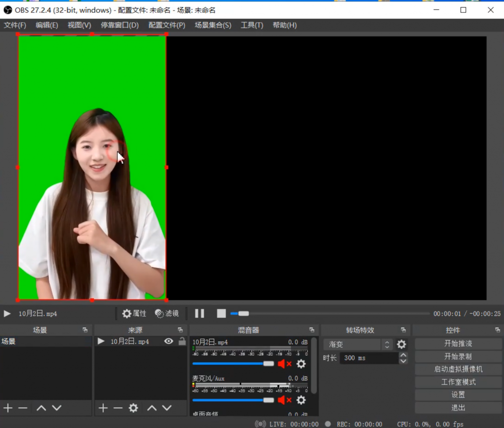
Task: Open transition properties gear next to 渐变
Action: point(402,344)
